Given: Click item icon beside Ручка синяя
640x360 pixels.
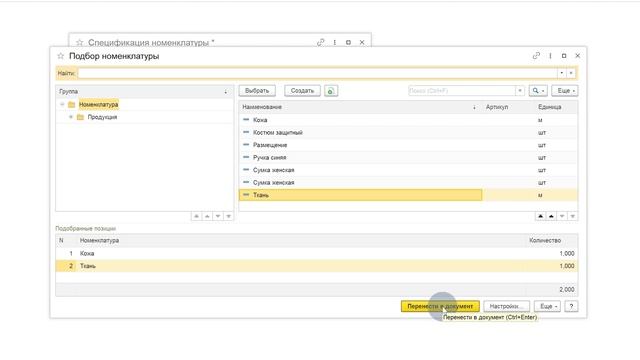Looking at the screenshot, I should click(x=246, y=157).
